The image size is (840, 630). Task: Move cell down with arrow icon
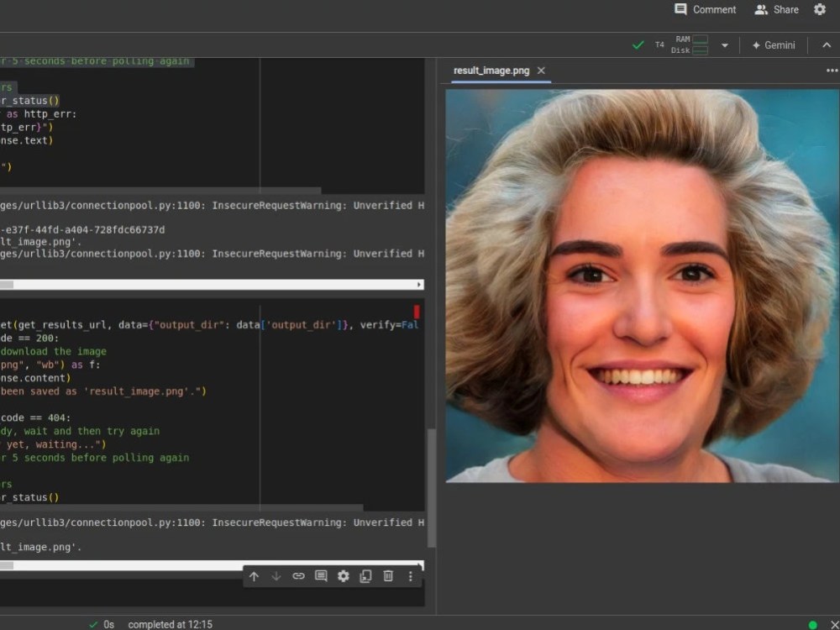click(x=276, y=576)
